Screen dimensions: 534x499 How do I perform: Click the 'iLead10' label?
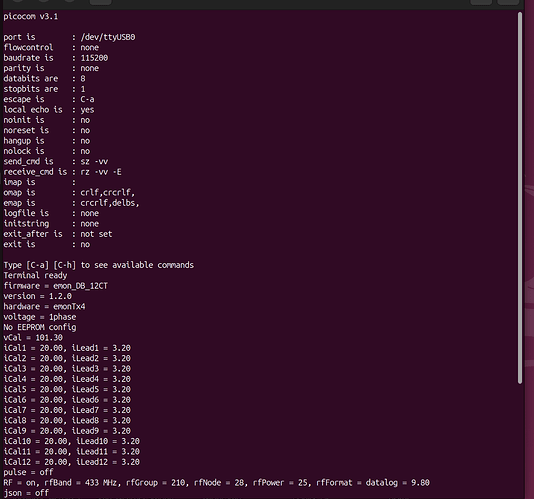[x=92, y=441]
